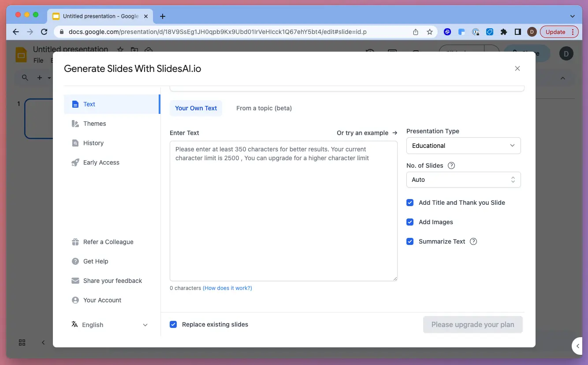588x365 pixels.
Task: Open the Presentation Type dropdown
Action: point(463,146)
